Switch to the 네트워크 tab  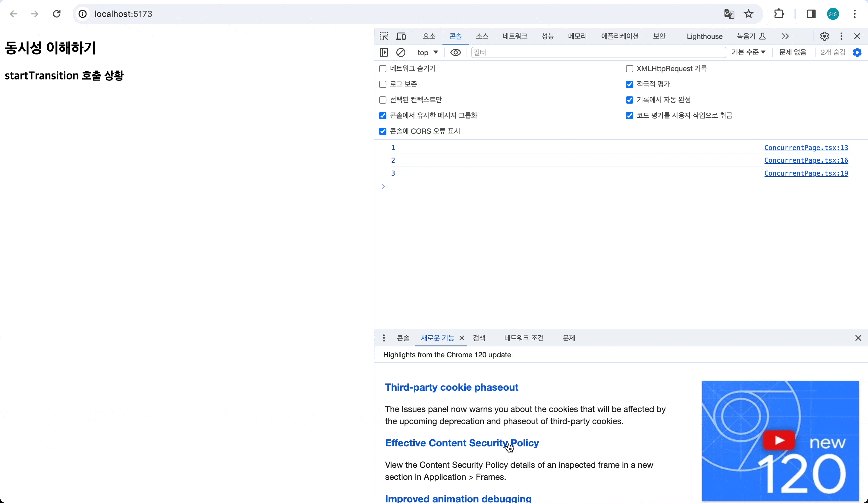click(514, 36)
